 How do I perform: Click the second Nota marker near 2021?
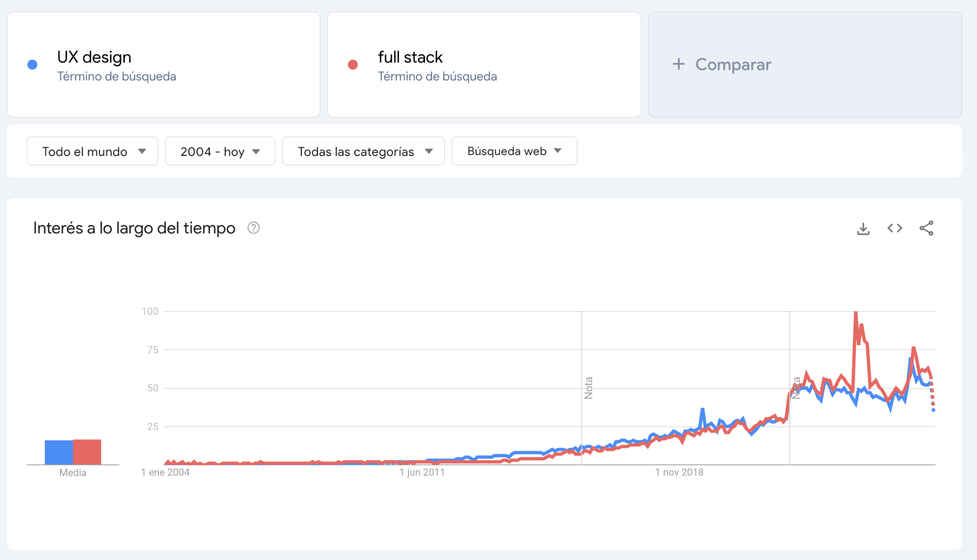[x=796, y=388]
